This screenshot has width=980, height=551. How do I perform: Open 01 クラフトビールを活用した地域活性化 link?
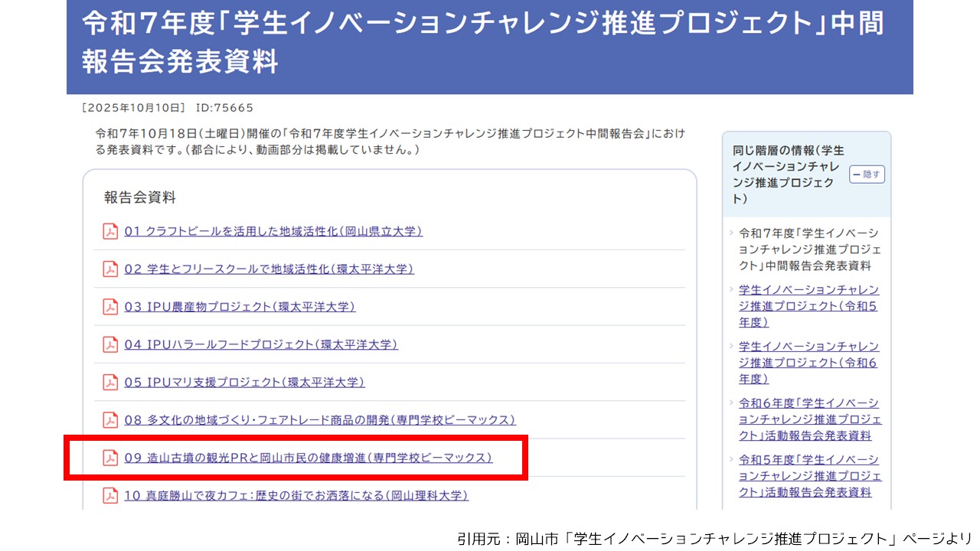tap(273, 231)
